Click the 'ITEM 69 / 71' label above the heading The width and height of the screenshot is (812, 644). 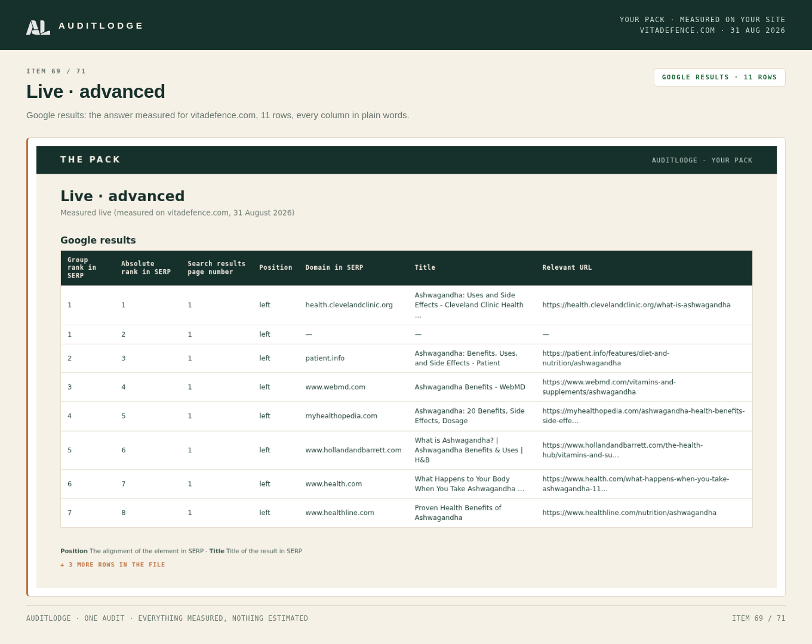[56, 71]
